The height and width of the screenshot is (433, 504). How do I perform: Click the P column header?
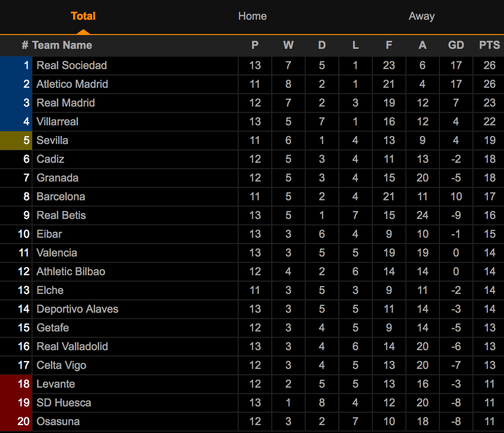(x=255, y=45)
